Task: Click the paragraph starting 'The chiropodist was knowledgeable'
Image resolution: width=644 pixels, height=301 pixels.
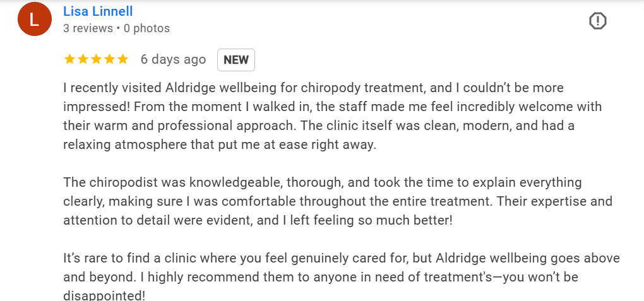Action: click(x=338, y=202)
